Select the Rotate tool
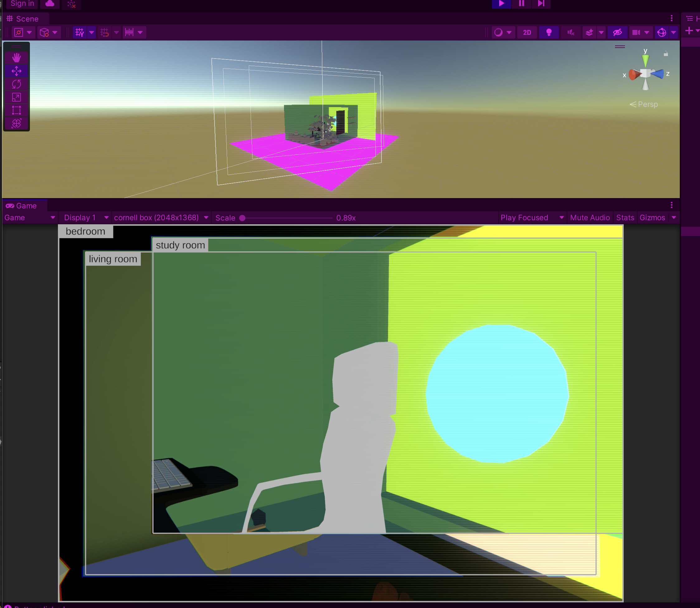The image size is (700, 608). coord(16,84)
